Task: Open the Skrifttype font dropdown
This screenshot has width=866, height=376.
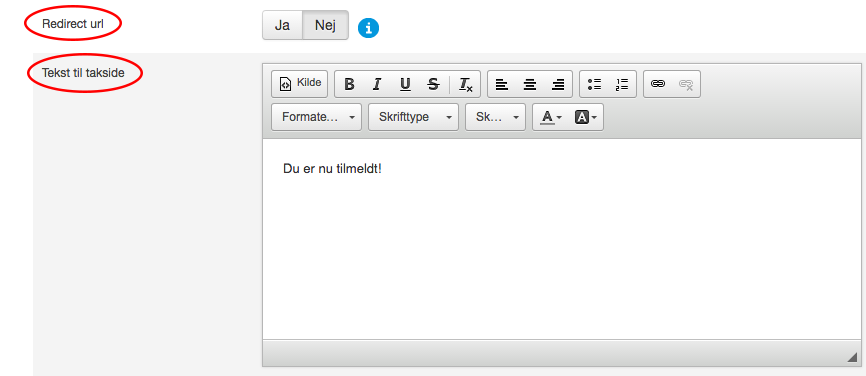Action: (x=413, y=117)
